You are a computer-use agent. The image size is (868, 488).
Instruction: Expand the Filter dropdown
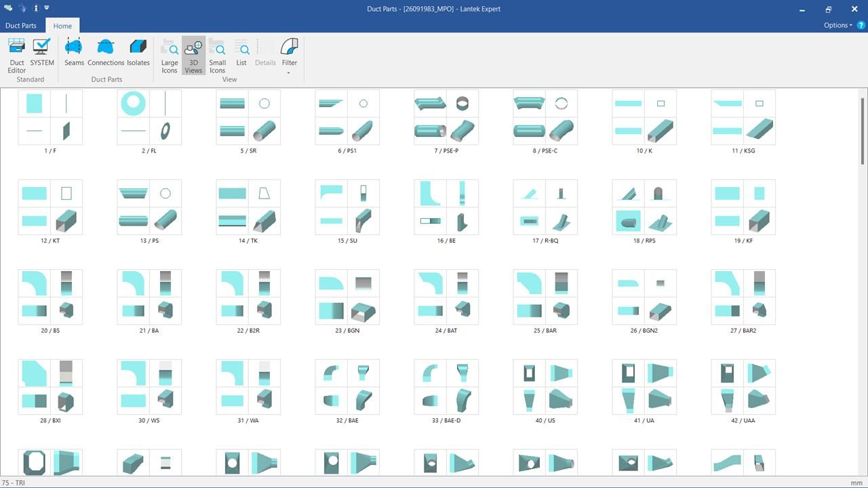290,56
